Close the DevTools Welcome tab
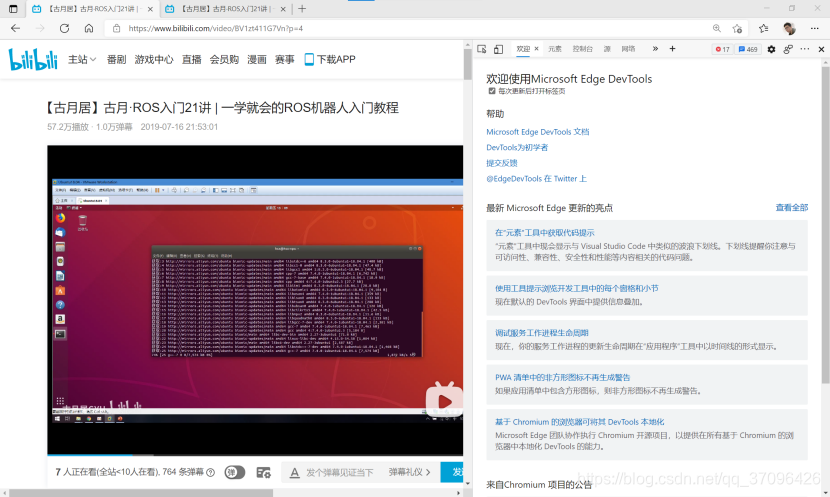Image resolution: width=830 pixels, height=497 pixels. click(537, 49)
